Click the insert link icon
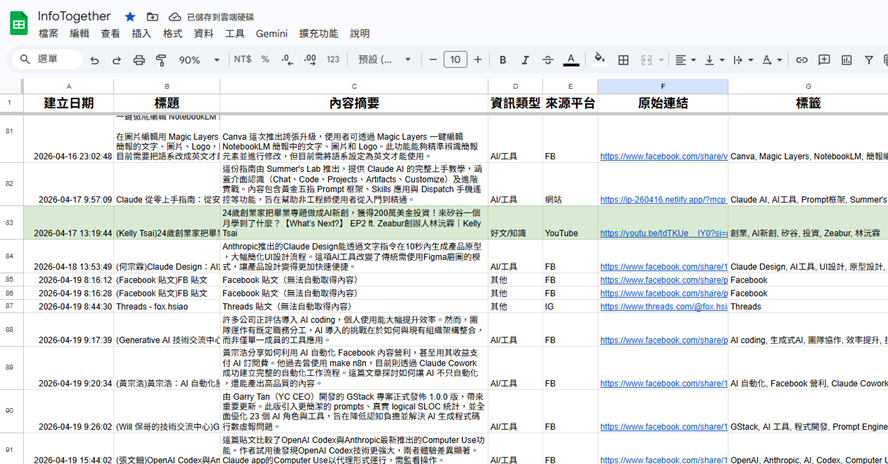Image resolution: width=888 pixels, height=464 pixels. [x=801, y=59]
